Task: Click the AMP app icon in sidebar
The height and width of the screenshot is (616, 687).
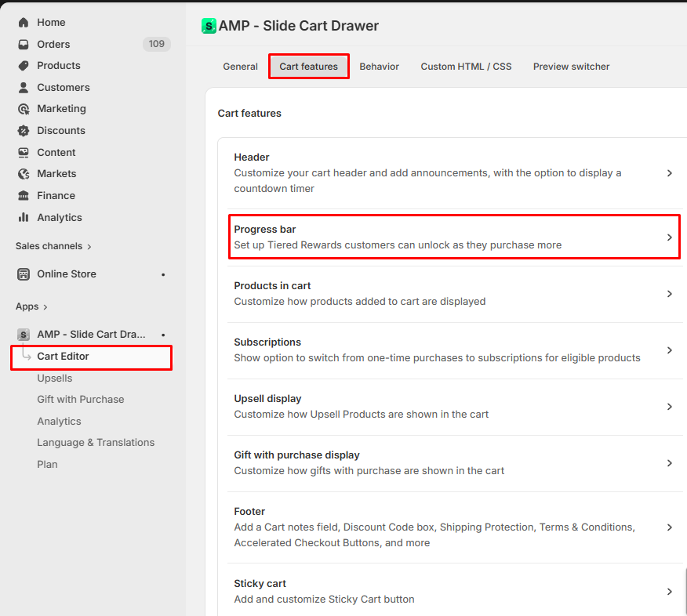Action: pyautogui.click(x=24, y=335)
